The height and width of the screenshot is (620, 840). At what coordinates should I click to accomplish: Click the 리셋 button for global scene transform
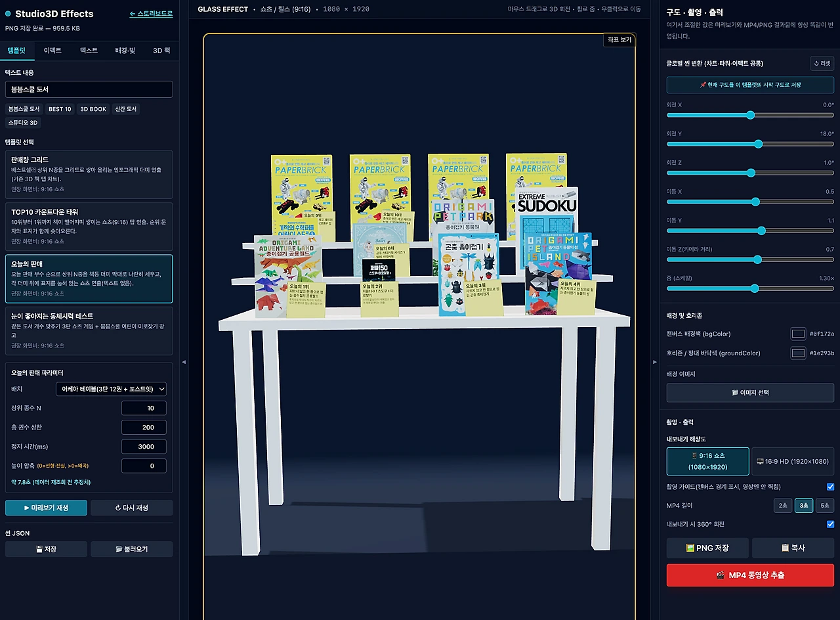click(x=822, y=64)
